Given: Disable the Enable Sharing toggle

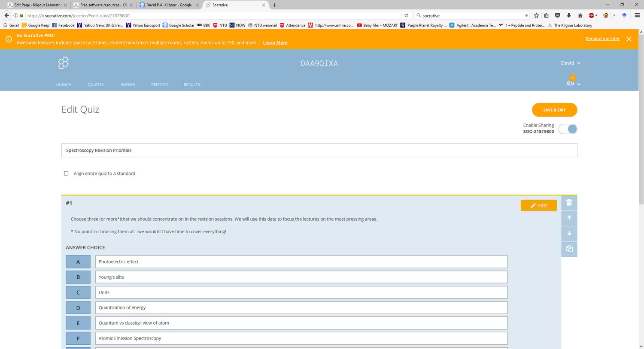Looking at the screenshot, I should tap(568, 129).
